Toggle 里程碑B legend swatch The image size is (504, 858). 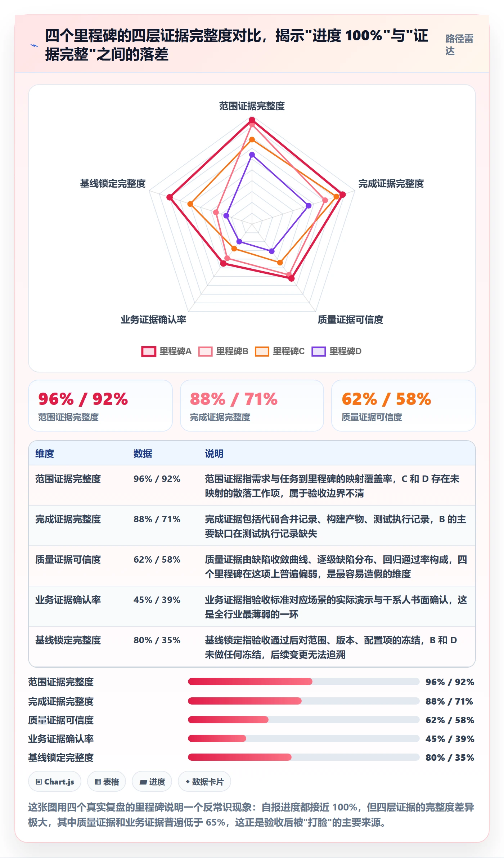tap(205, 351)
